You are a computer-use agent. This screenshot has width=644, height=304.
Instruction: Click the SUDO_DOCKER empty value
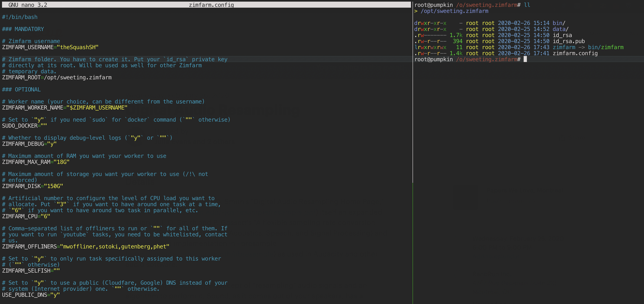click(x=43, y=125)
